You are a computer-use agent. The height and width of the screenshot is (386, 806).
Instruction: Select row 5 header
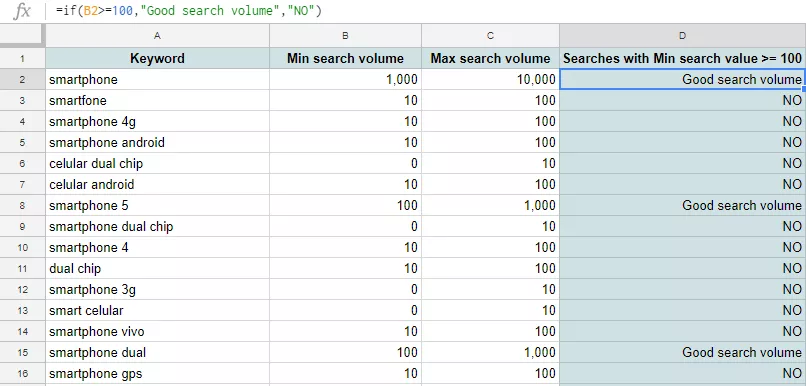pyautogui.click(x=22, y=142)
